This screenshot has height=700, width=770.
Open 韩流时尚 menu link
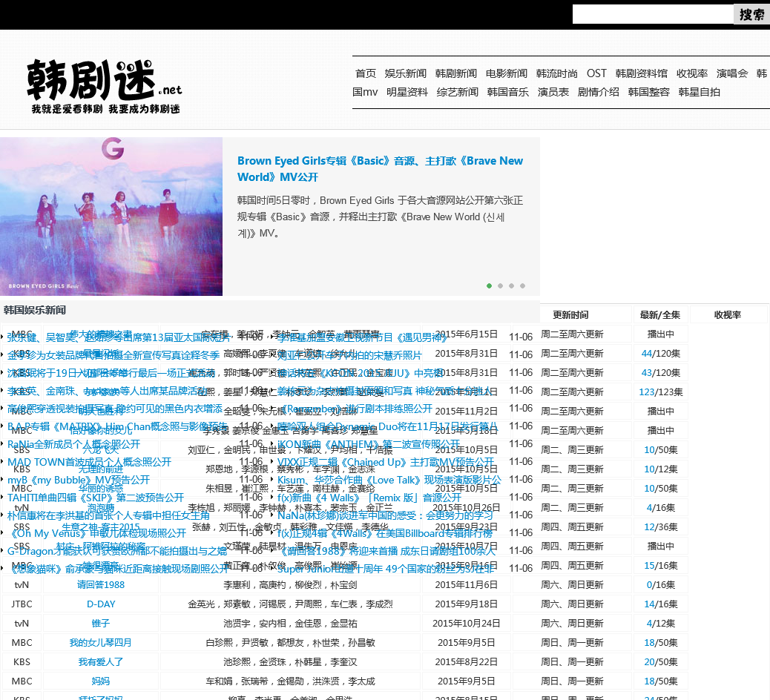557,73
